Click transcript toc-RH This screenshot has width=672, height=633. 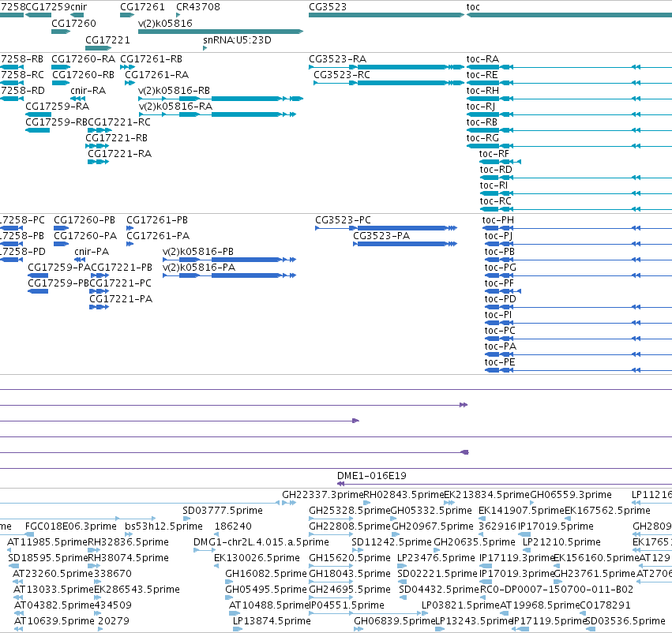[482, 90]
